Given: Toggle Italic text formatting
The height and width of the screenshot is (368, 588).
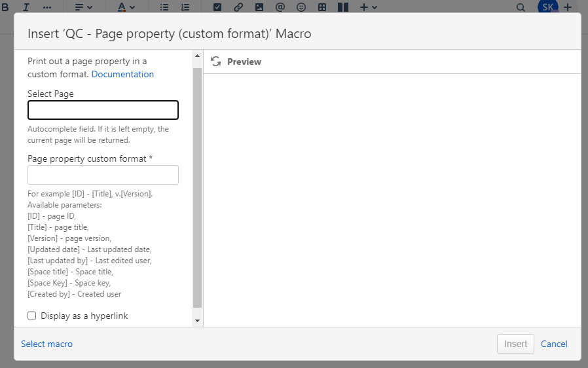Looking at the screenshot, I should point(26,7).
